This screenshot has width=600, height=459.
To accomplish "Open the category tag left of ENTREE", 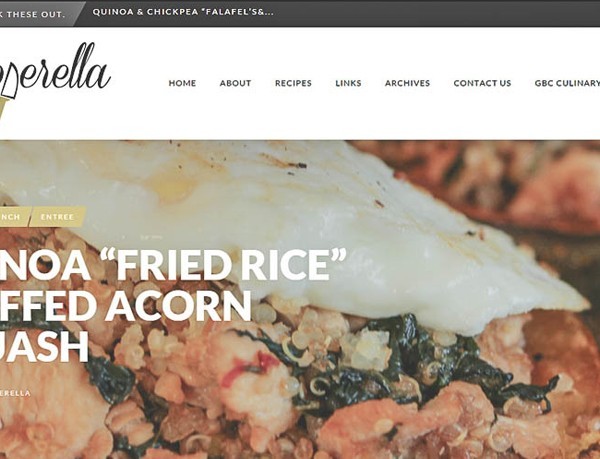I will pyautogui.click(x=12, y=217).
